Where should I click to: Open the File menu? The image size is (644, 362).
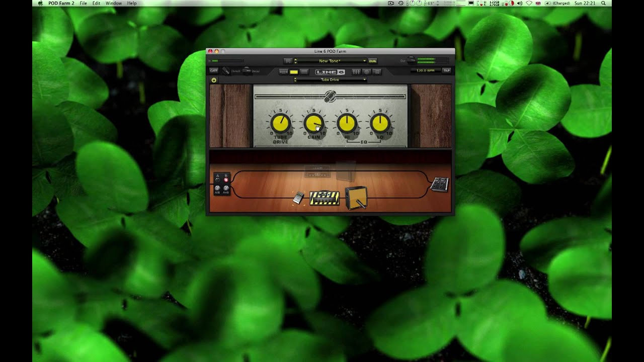[84, 3]
